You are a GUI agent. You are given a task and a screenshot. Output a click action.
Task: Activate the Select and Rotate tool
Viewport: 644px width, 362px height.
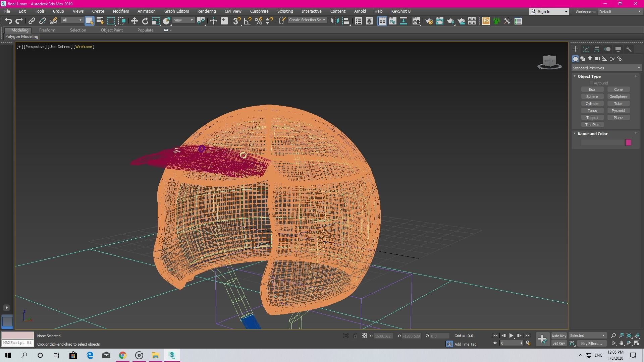145,21
